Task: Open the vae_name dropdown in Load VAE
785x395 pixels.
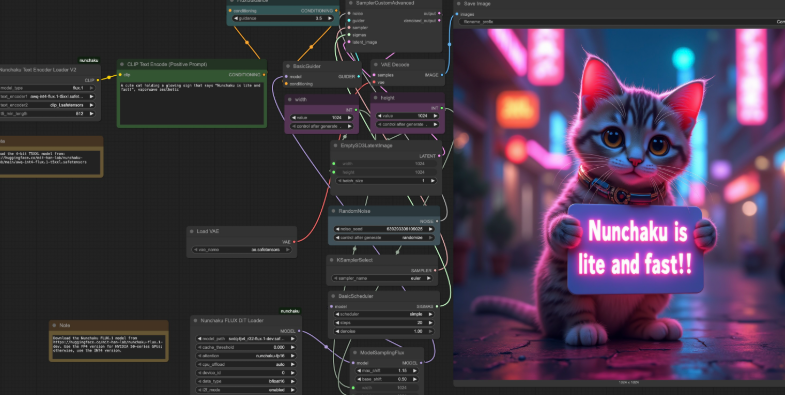Action: (x=242, y=249)
